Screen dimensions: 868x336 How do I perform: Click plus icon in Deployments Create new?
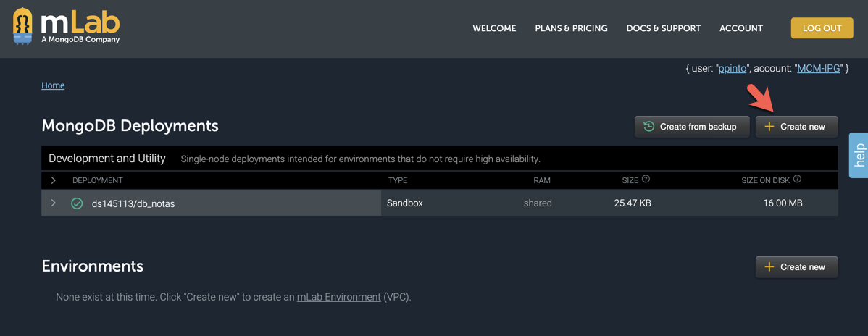point(769,127)
